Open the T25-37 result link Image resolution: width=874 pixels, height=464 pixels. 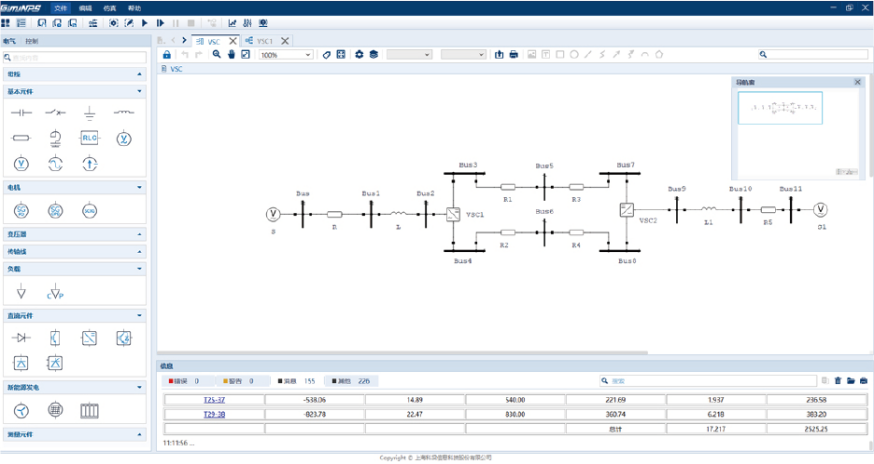[214, 400]
